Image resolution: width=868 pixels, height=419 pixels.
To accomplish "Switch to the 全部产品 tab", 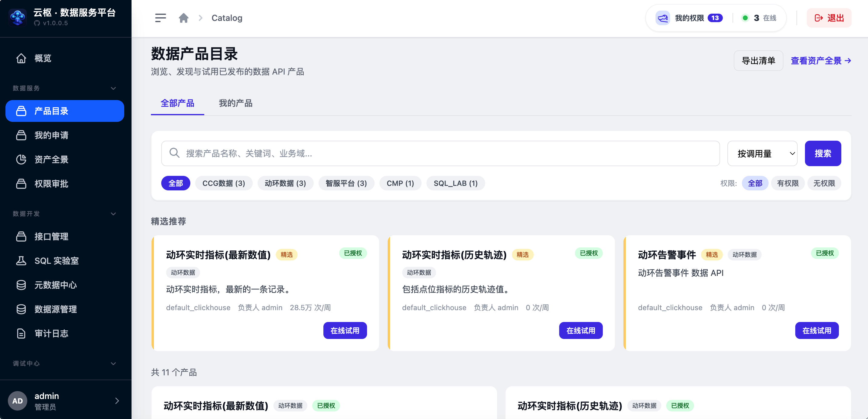I will 177,103.
